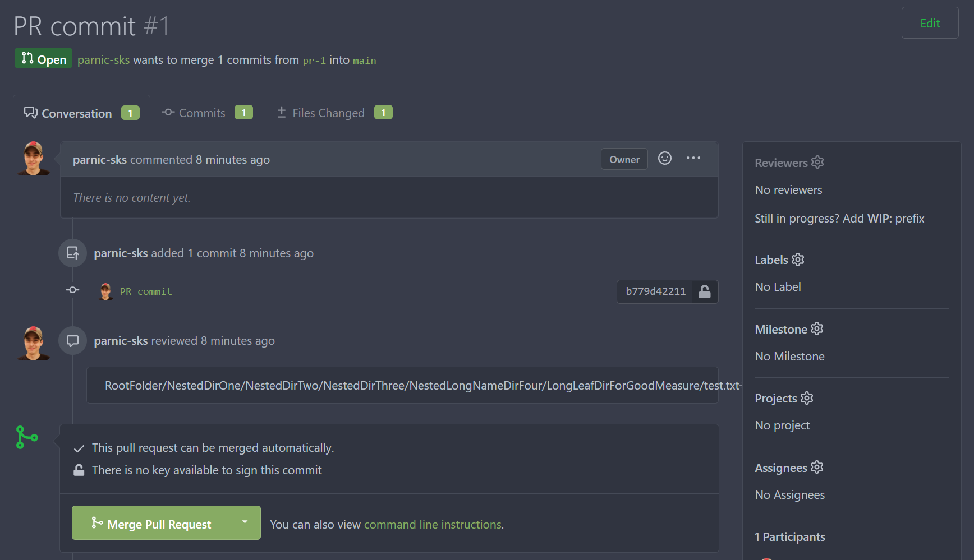
Task: Open the Reviewers settings gear
Action: coord(817,162)
